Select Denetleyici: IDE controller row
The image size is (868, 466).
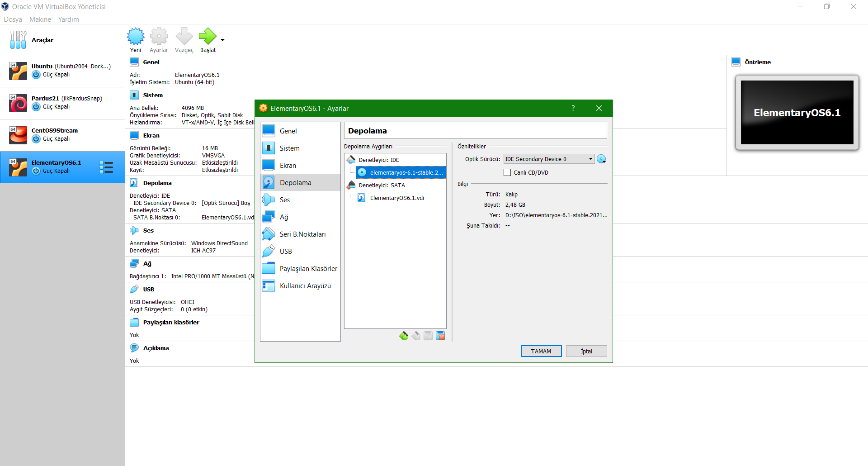click(x=395, y=160)
